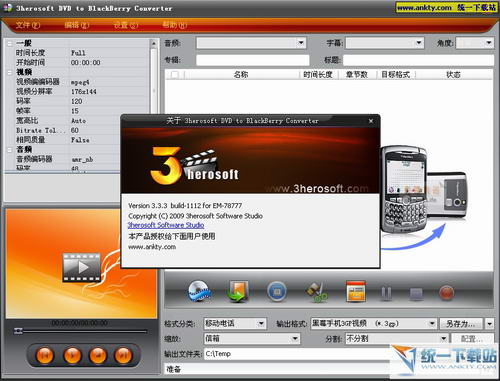Click the gray pause toolbar icon
Screen dimensions: 500x381
click(386, 294)
